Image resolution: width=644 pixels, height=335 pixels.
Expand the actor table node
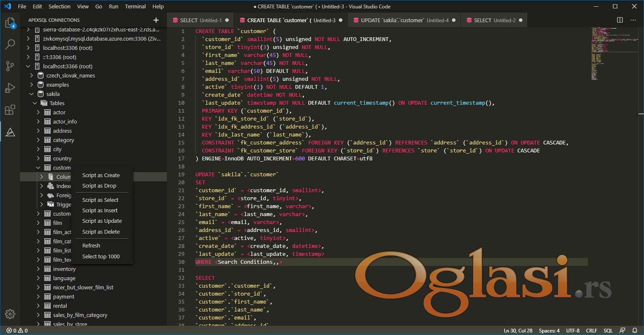coord(38,112)
